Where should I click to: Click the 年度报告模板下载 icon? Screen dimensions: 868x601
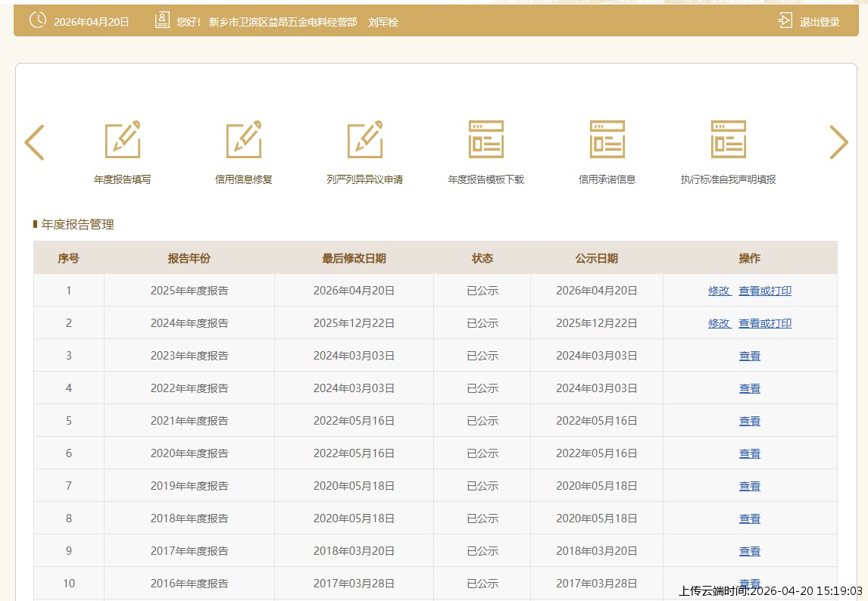(x=486, y=140)
